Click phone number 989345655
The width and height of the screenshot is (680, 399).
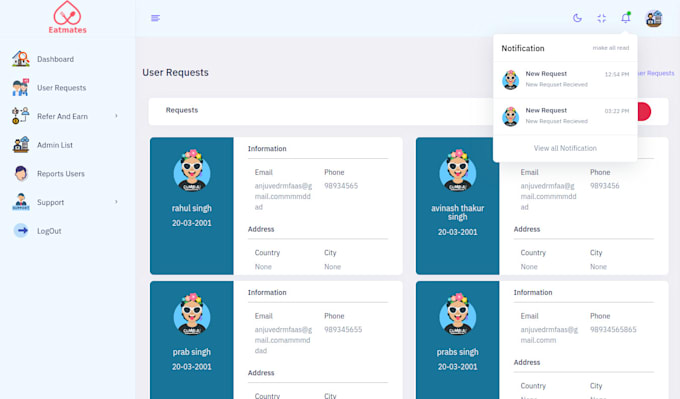click(x=343, y=330)
